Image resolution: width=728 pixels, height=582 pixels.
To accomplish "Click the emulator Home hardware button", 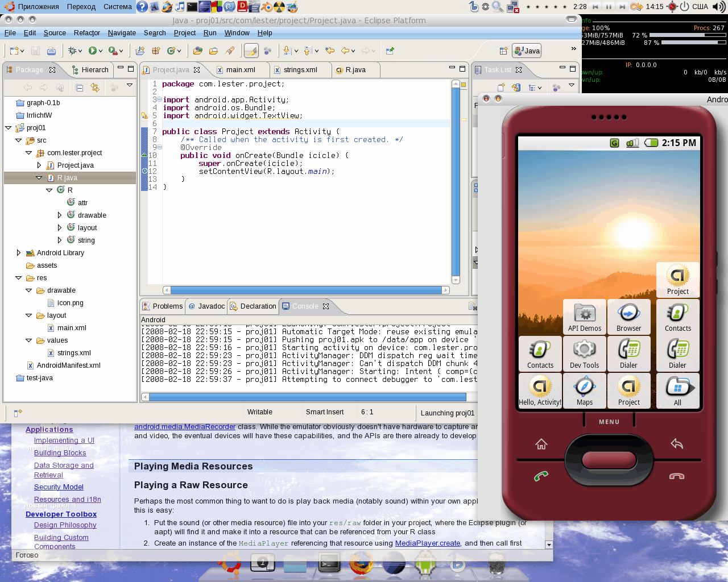I will point(541,444).
